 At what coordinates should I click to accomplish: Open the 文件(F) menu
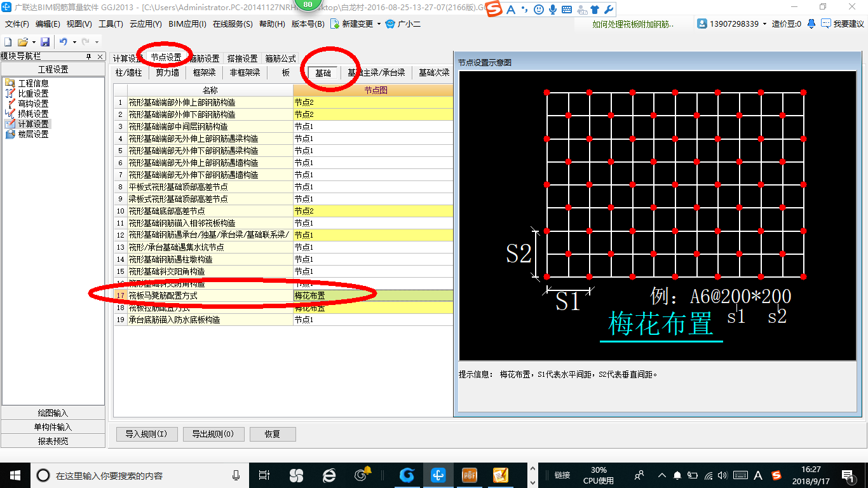click(17, 24)
